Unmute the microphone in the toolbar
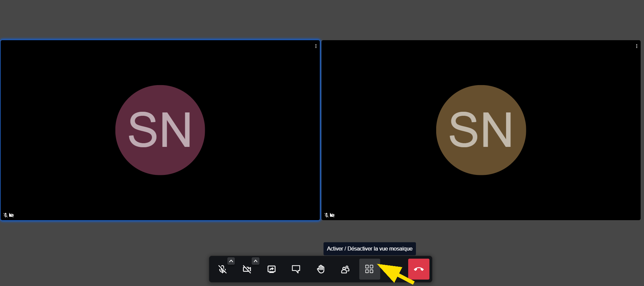The image size is (644, 286). [222, 269]
